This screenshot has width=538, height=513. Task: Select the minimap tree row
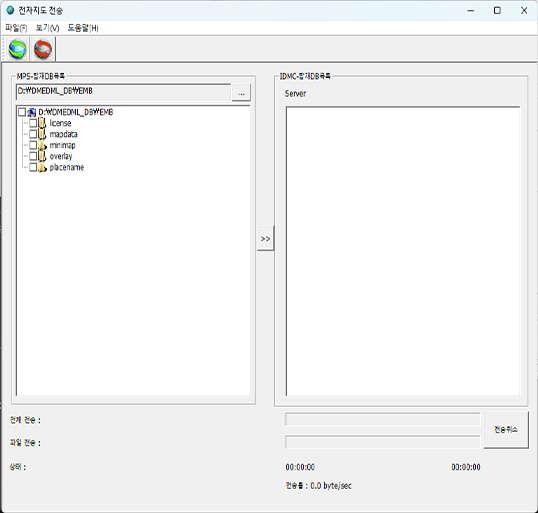point(62,145)
